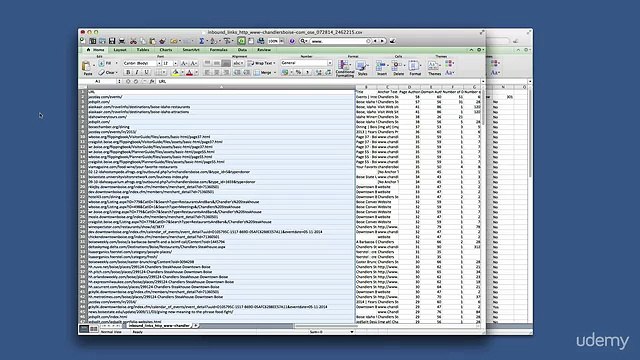Screen dimensions: 640x360
Task: Click the Merge button
Action: point(262,73)
